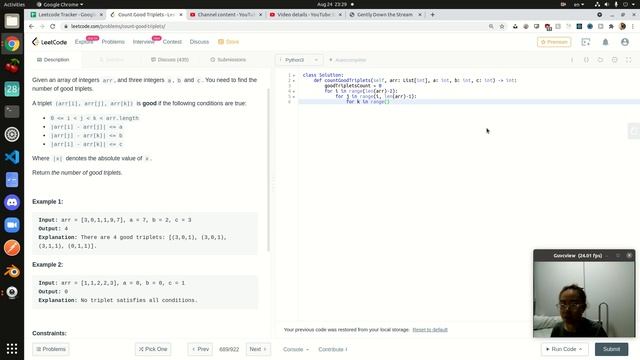Image resolution: width=640 pixels, height=360 pixels.
Task: Close the Gently Down the Stream tab
Action: click(x=420, y=15)
